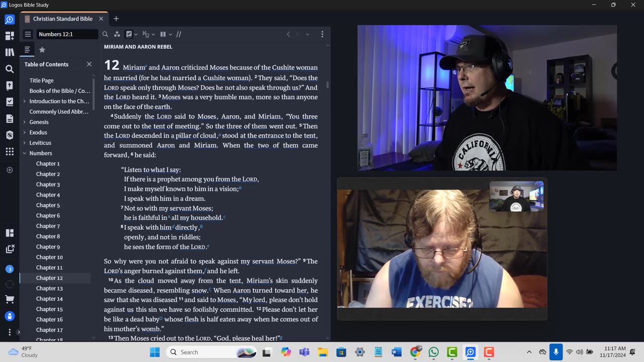Open the Library icon in left sidebar

10,52
